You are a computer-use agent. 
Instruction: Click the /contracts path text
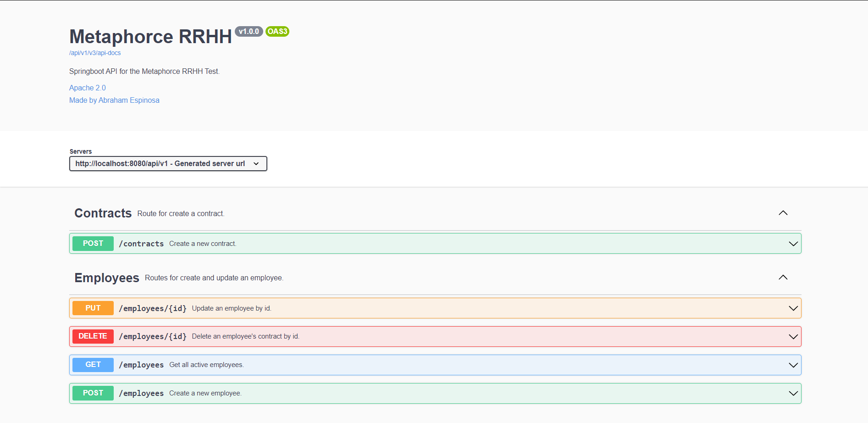coord(141,244)
